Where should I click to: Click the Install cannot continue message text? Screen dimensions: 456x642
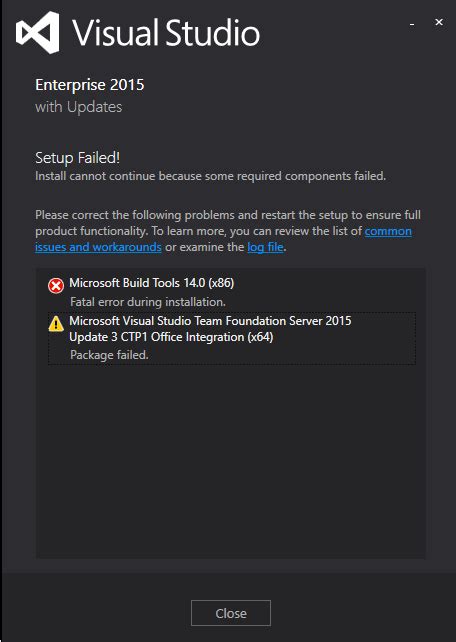pos(210,176)
